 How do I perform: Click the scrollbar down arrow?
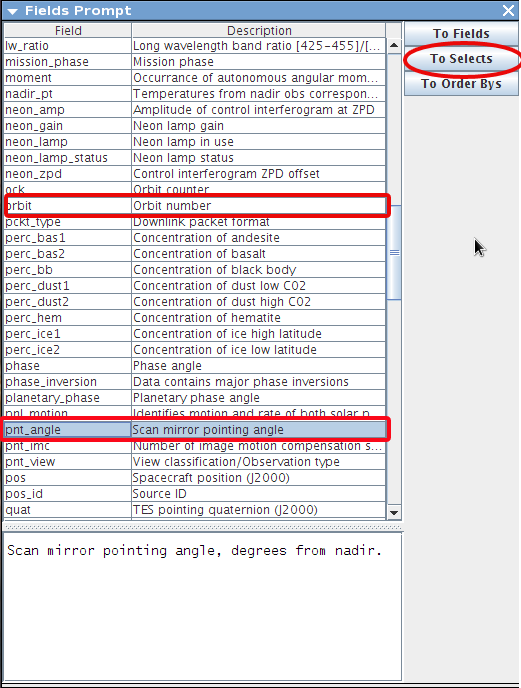tap(394, 512)
